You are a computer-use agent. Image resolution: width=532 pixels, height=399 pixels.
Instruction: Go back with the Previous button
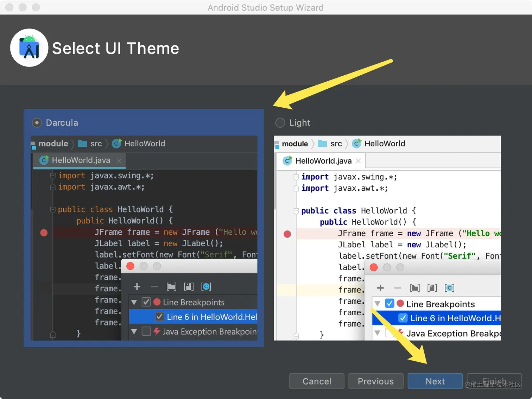[376, 381]
